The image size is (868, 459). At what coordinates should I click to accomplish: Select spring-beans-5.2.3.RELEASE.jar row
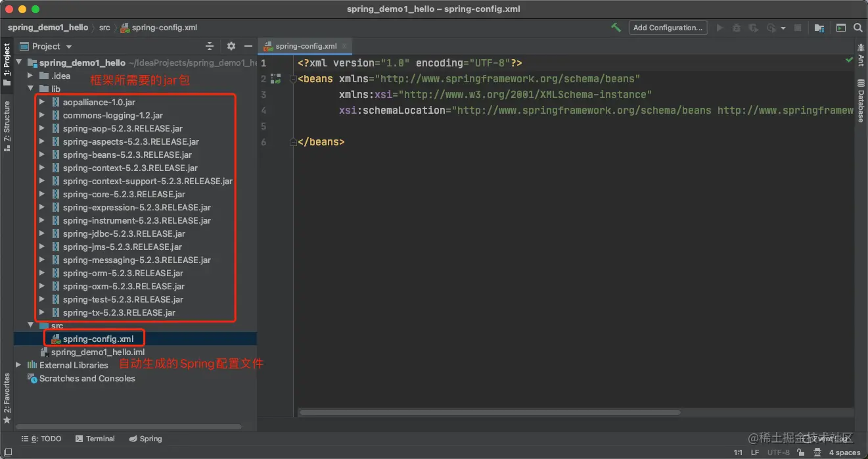(135, 155)
